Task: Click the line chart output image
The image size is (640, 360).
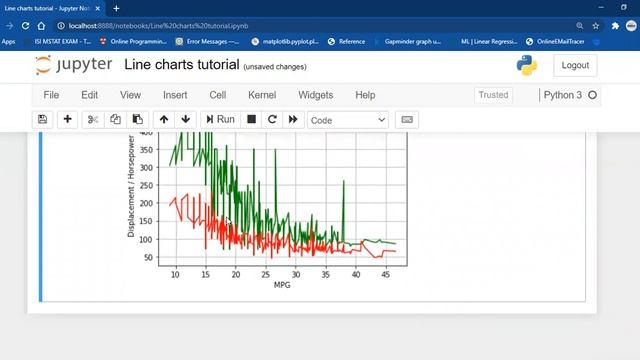Action: point(267,211)
